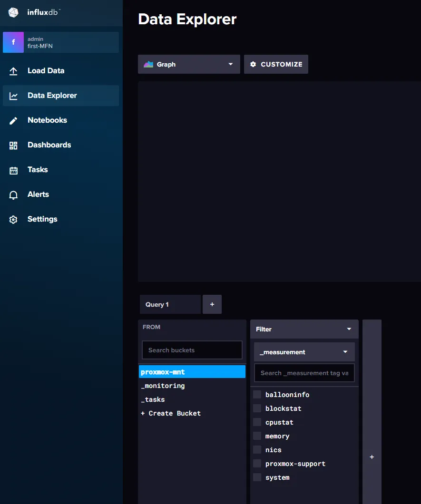
Task: Click the first-MFN organization name
Action: pyautogui.click(x=40, y=46)
